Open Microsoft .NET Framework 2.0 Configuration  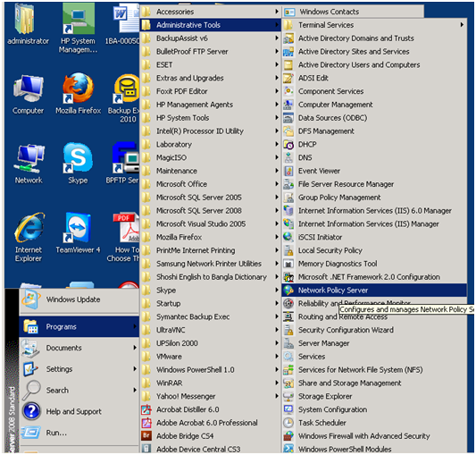pos(374,277)
